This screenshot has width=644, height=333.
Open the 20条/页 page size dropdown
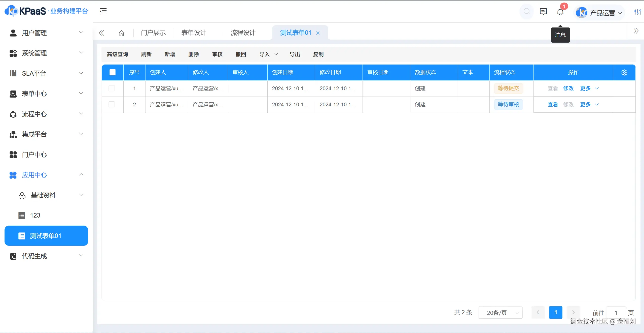tap(500, 313)
